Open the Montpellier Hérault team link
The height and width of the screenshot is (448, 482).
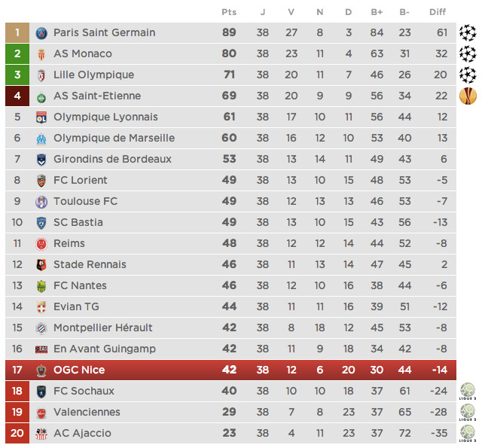(x=102, y=328)
